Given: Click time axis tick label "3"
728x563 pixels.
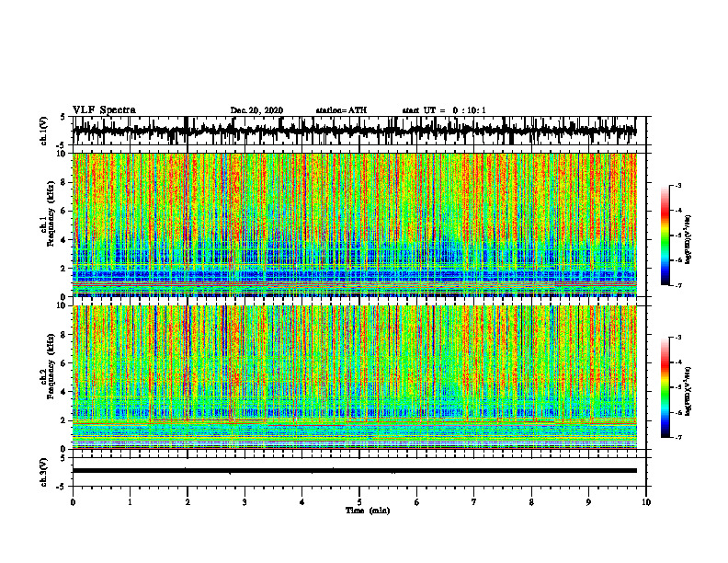Looking at the screenshot, I should pos(245,502).
